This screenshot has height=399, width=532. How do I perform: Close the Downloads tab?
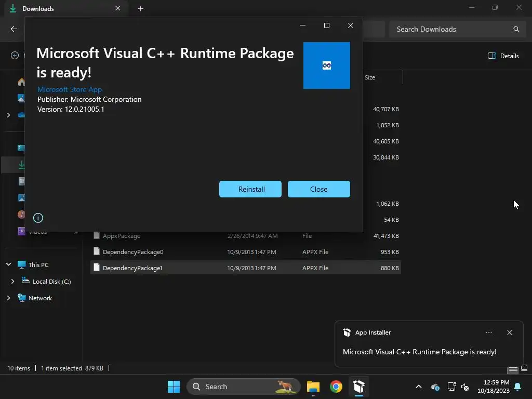[118, 8]
